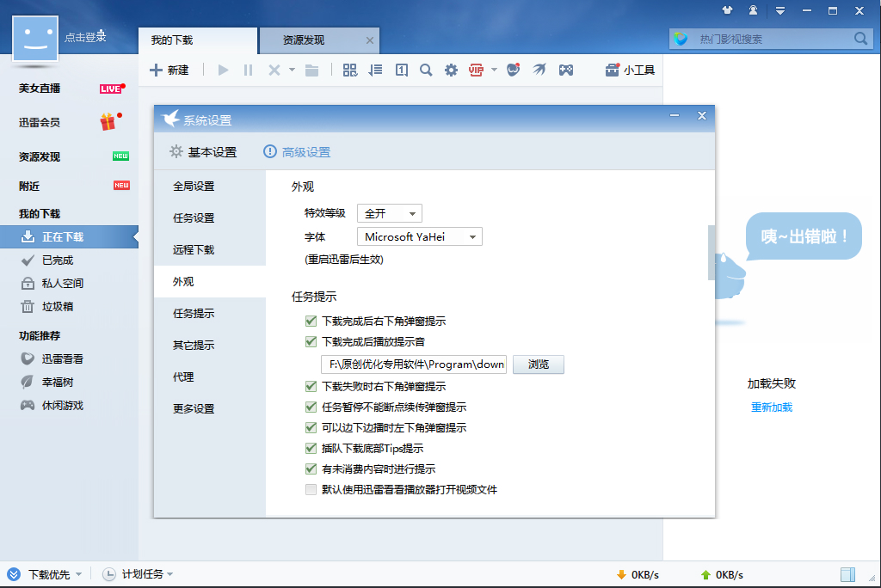Open the 特效等级 dropdown
The height and width of the screenshot is (588, 881).
click(390, 213)
